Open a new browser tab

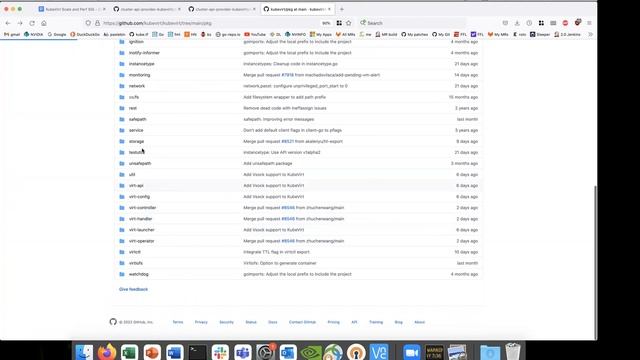coord(342,9)
